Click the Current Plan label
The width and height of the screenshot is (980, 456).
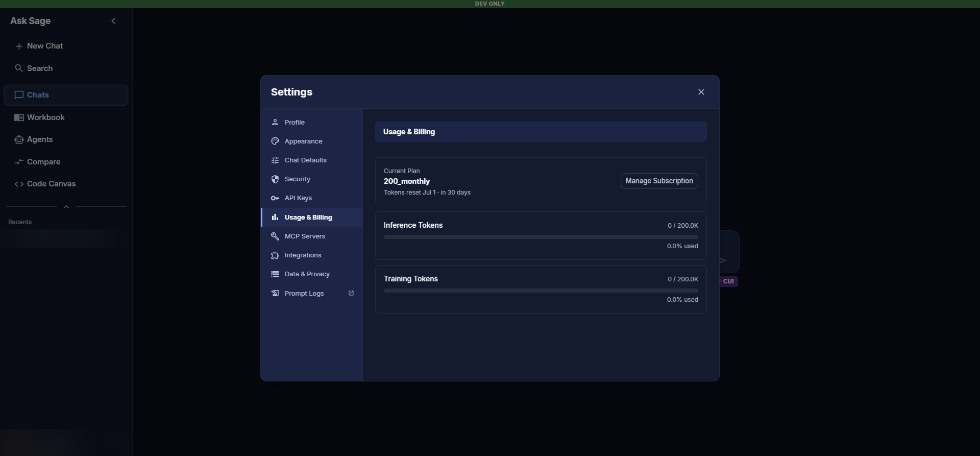click(402, 171)
